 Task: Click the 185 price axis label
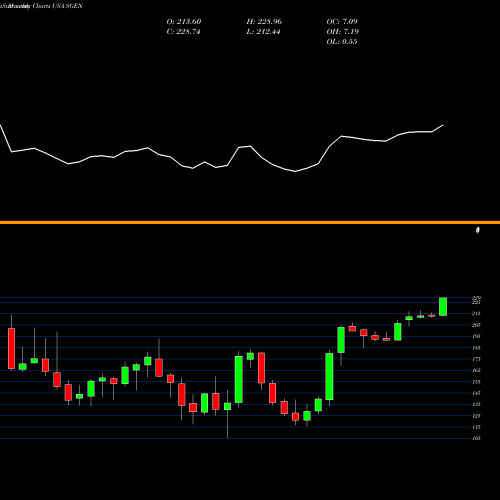[x=477, y=348]
